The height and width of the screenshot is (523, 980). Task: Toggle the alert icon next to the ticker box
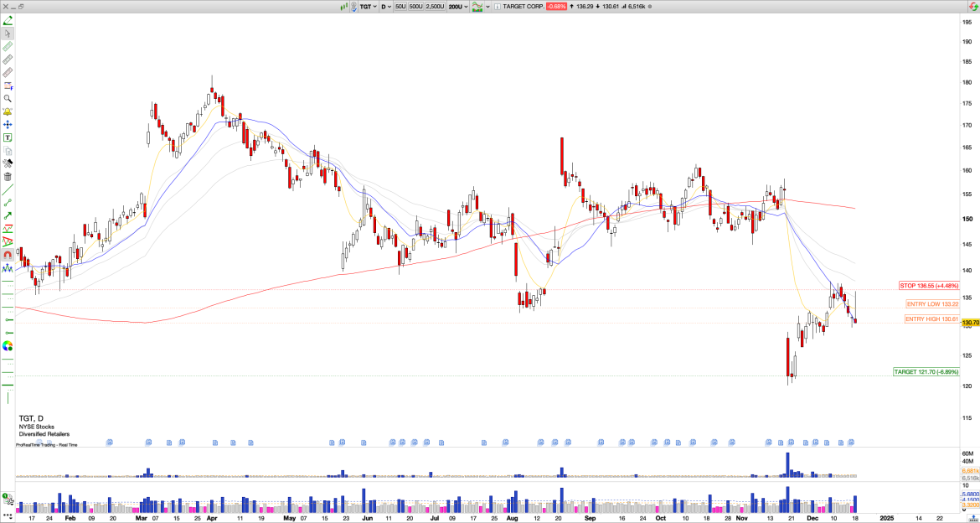click(x=354, y=6)
